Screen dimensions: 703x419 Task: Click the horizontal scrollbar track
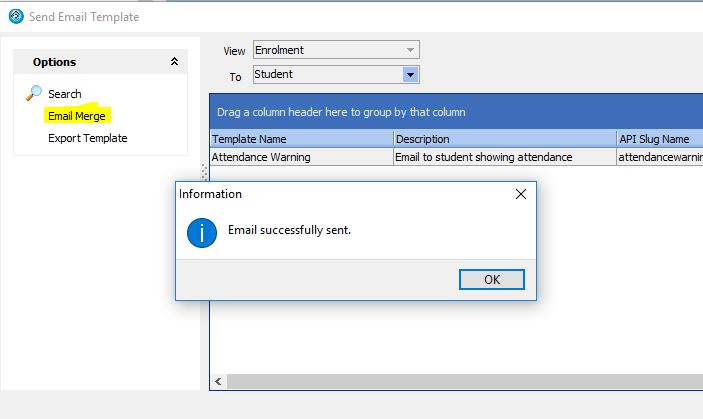coord(464,381)
